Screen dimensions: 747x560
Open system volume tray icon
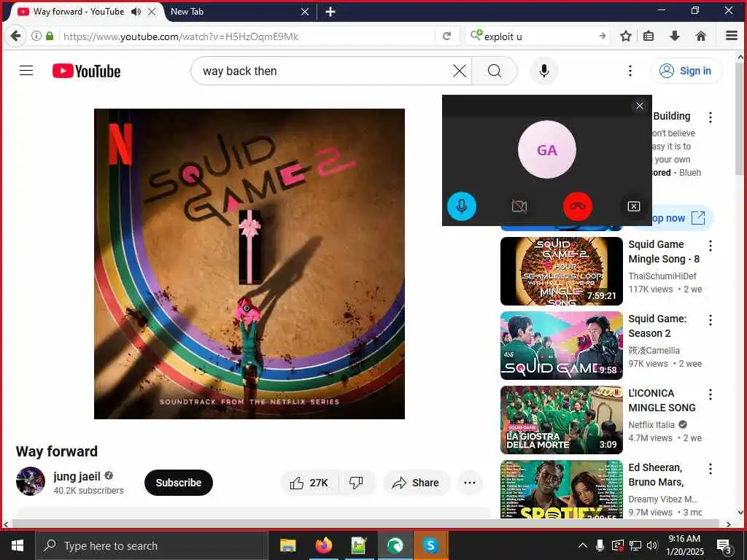tap(652, 545)
